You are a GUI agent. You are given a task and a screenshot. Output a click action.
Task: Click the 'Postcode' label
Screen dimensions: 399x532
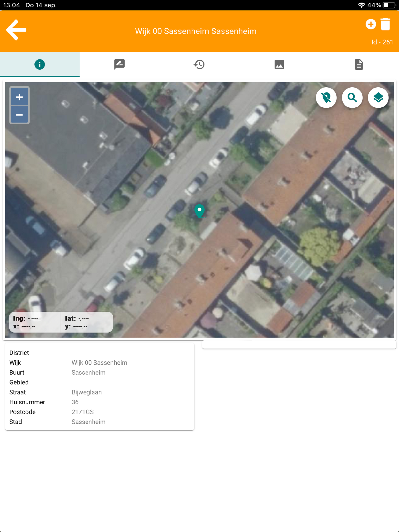click(22, 412)
